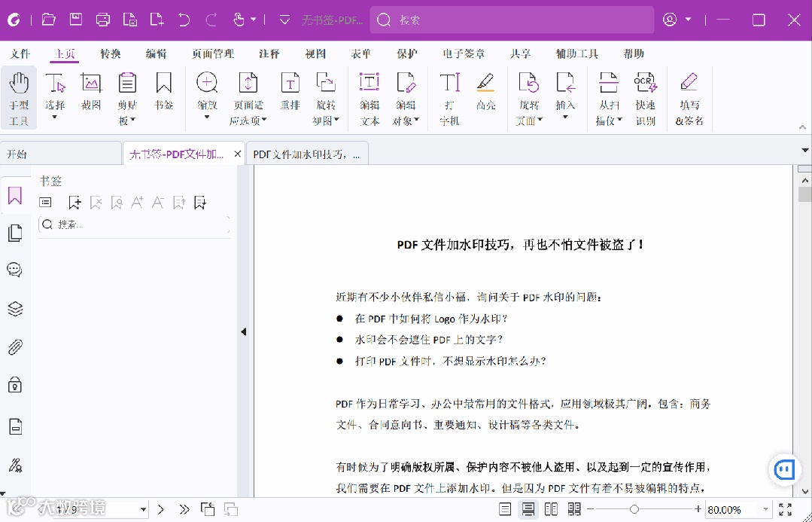Toggle full screen mode

[x=785, y=509]
